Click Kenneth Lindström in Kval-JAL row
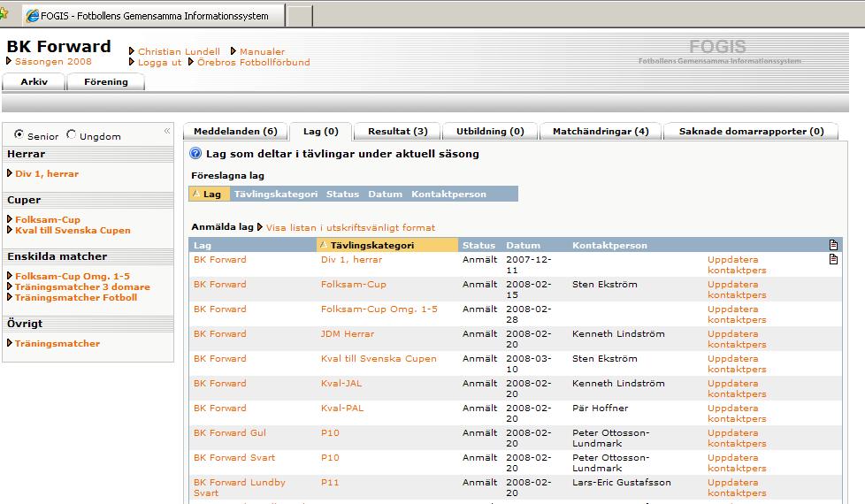The width and height of the screenshot is (865, 504). point(618,383)
